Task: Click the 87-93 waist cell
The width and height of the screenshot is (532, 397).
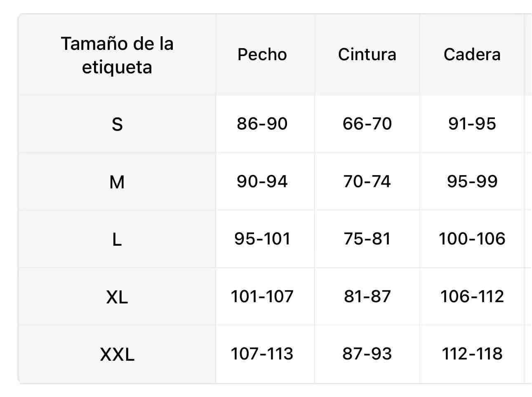Action: (x=367, y=354)
